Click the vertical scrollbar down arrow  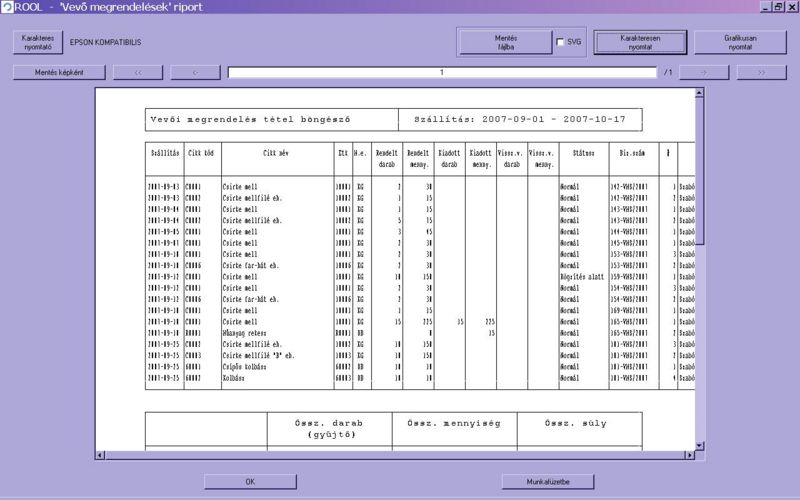[x=701, y=443]
